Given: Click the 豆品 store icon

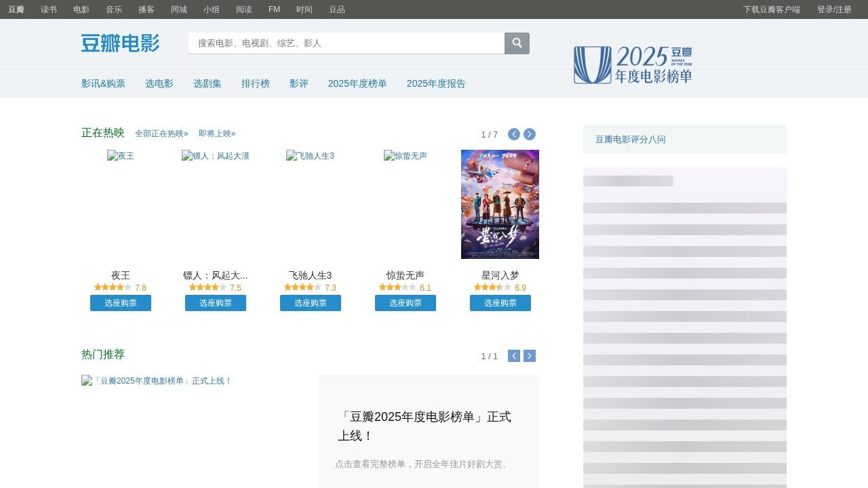Looking at the screenshot, I should coord(336,9).
